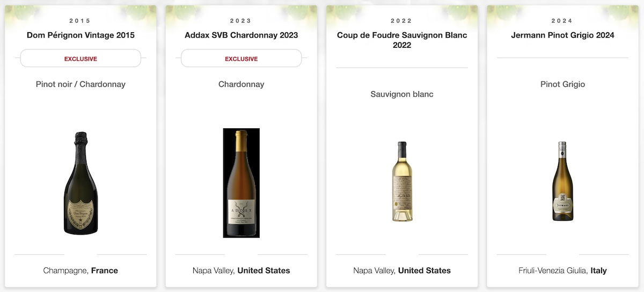The width and height of the screenshot is (644, 292).
Task: Open Dom Pérignon Vintage 2015 title
Action: point(80,35)
